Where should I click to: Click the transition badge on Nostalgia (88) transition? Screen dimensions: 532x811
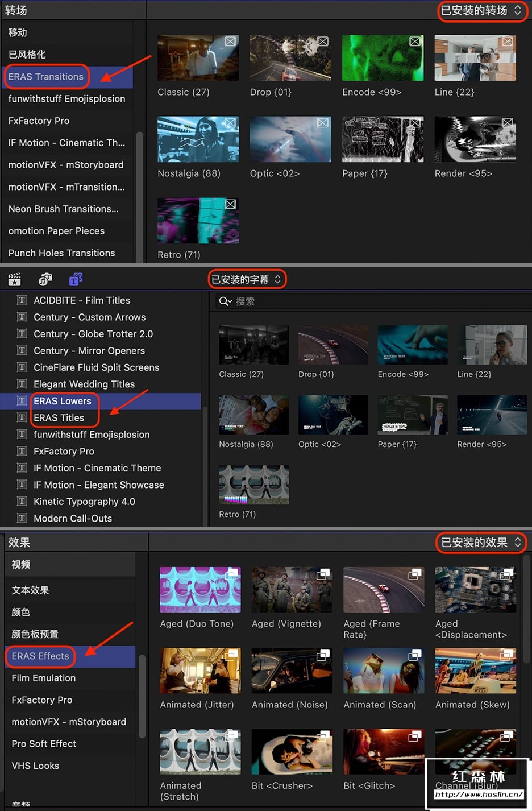(x=230, y=123)
